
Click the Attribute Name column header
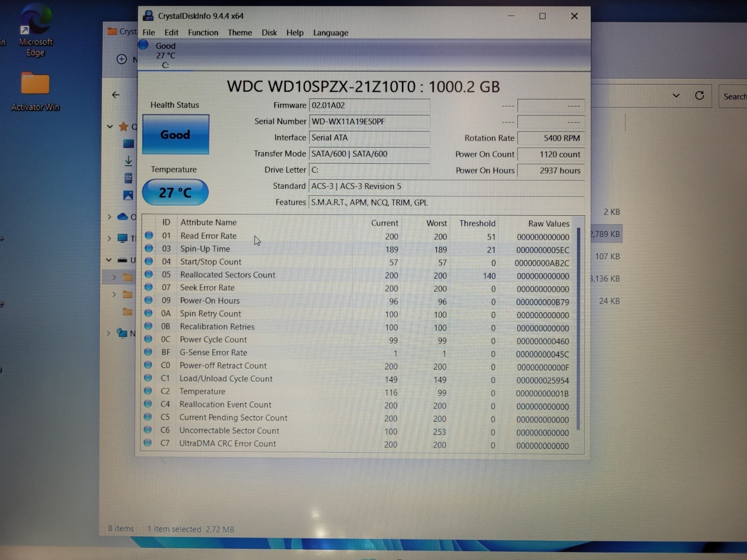(209, 223)
